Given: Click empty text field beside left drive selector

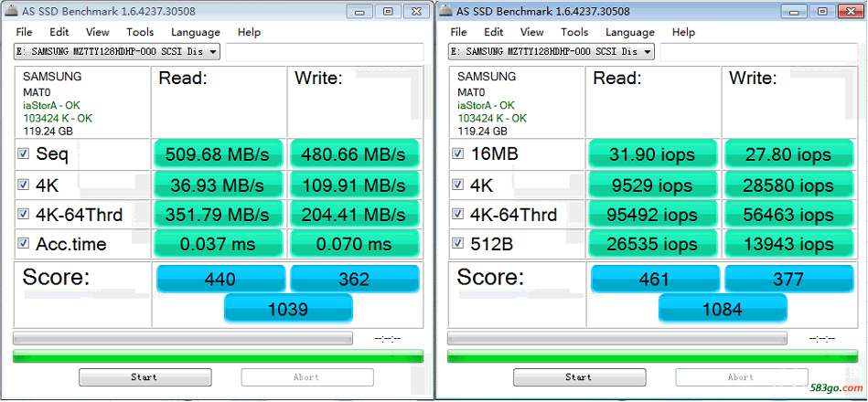Looking at the screenshot, I should click(325, 52).
